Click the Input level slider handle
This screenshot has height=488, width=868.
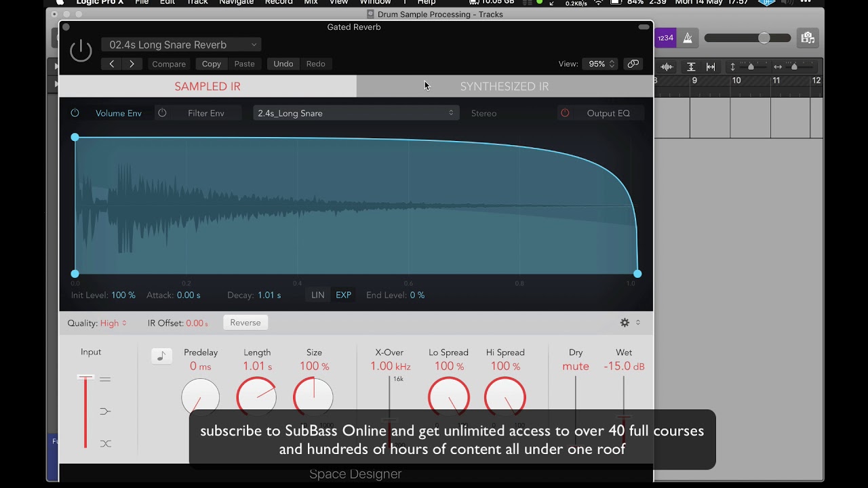coord(85,377)
